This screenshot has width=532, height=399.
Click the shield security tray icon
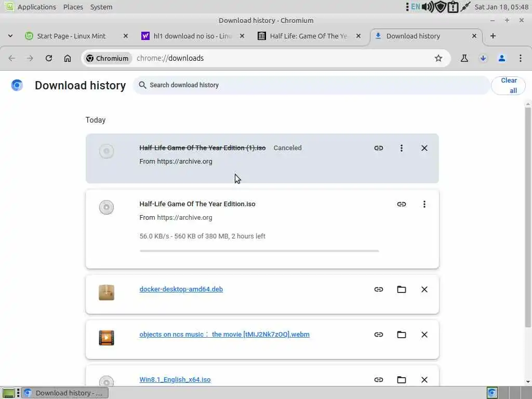(441, 7)
